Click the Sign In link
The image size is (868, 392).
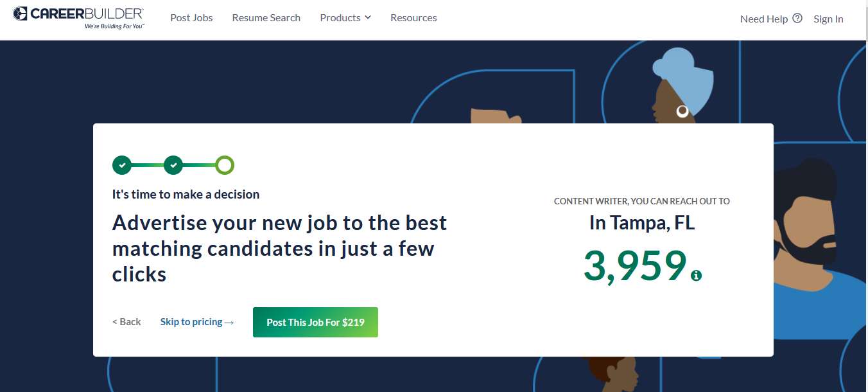point(828,19)
